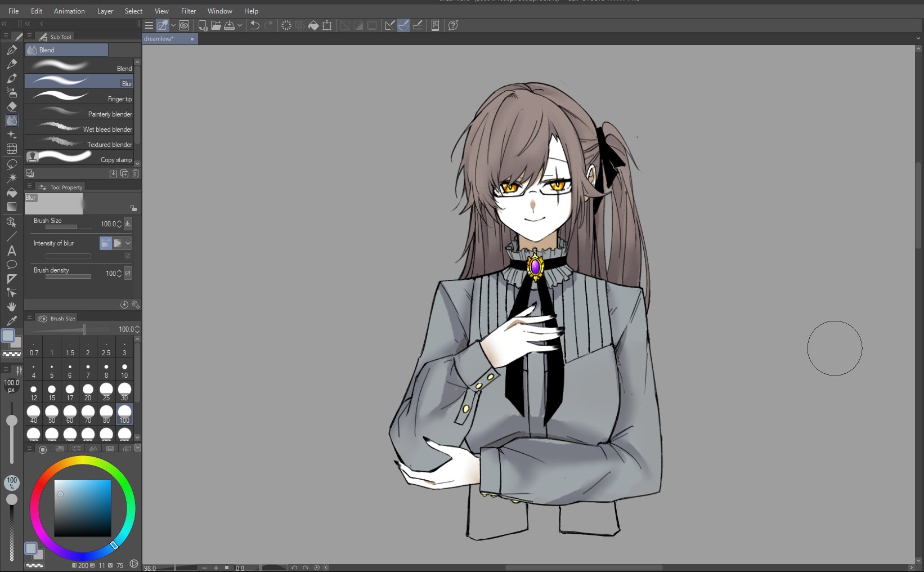Open the Tool Property palette menu
924x572 pixels.
point(29,186)
